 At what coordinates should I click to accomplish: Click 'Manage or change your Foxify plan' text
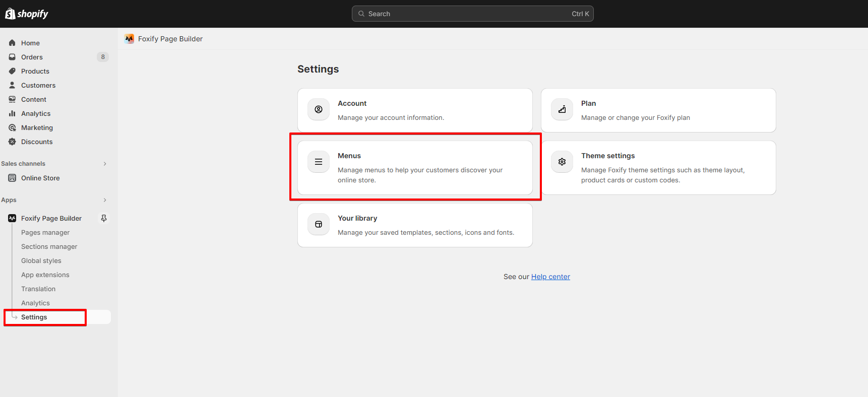click(636, 117)
